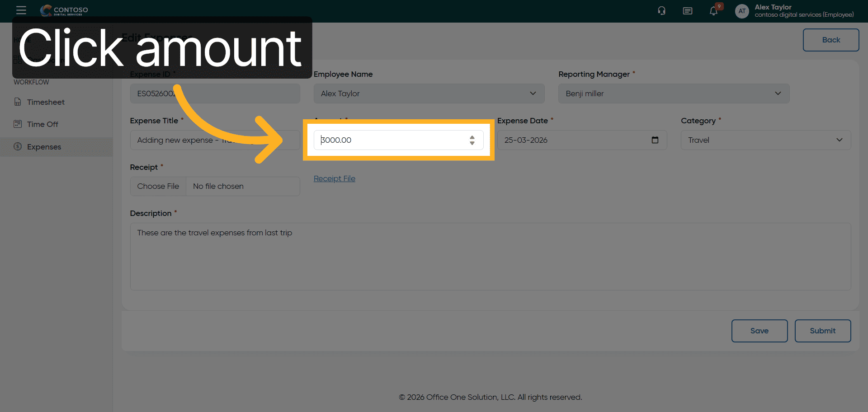Open calendar picker in Expense Date
Image resolution: width=868 pixels, height=412 pixels.
pos(655,140)
